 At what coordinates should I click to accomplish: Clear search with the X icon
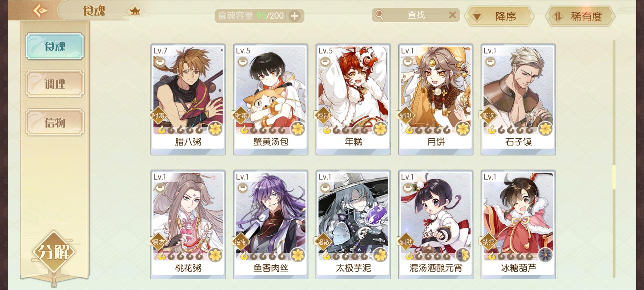coord(452,15)
